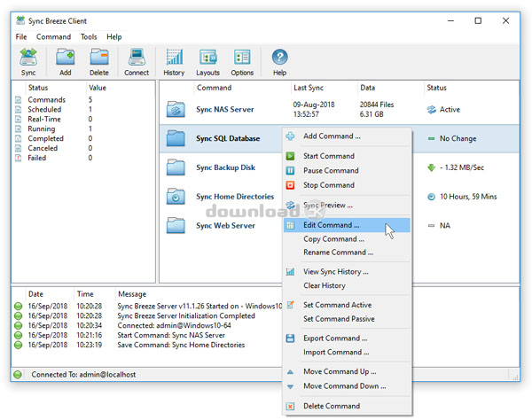Image resolution: width=532 pixels, height=420 pixels.
Task: Select log entry Save Command: Sync Home Directories
Action: point(181,345)
